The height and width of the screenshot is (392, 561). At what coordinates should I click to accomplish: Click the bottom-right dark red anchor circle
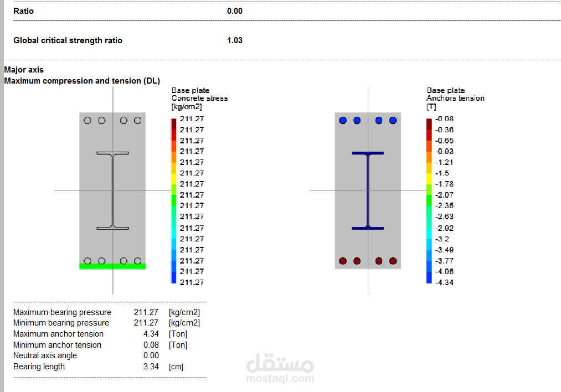coord(393,261)
